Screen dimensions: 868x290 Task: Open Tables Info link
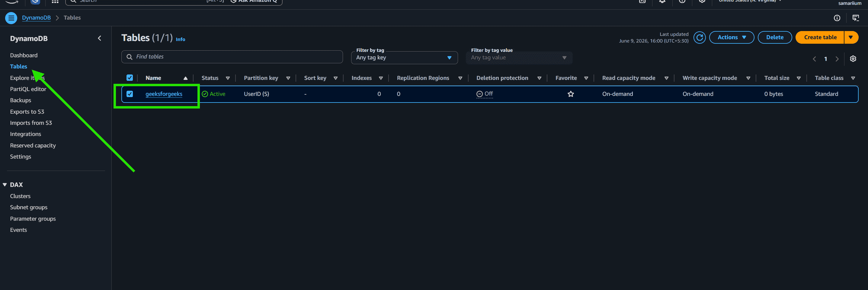[180, 39]
